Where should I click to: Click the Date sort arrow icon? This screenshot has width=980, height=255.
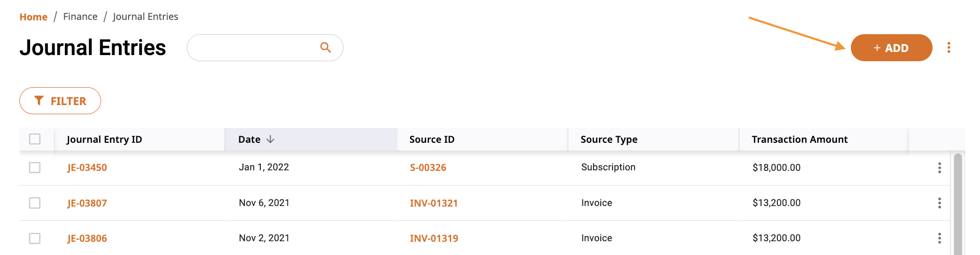pos(270,139)
